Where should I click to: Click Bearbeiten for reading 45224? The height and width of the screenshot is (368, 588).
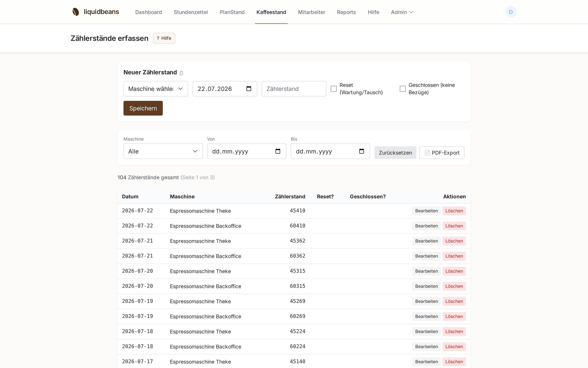pyautogui.click(x=426, y=332)
